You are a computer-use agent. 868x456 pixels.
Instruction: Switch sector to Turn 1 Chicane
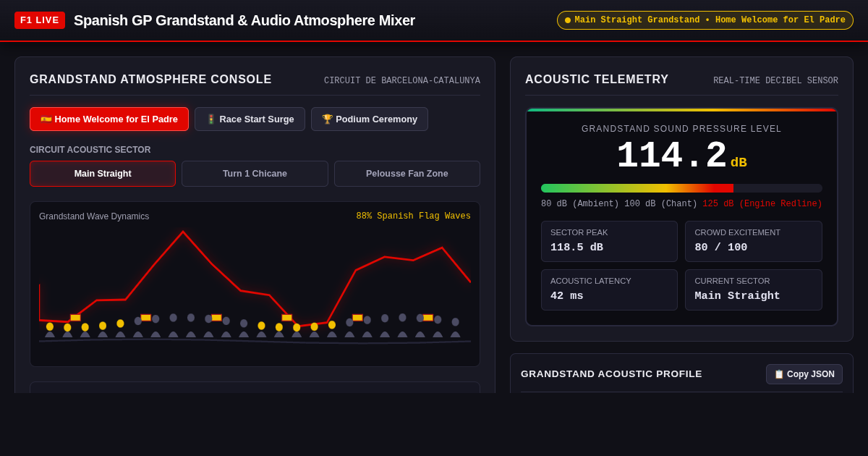pyautogui.click(x=255, y=174)
